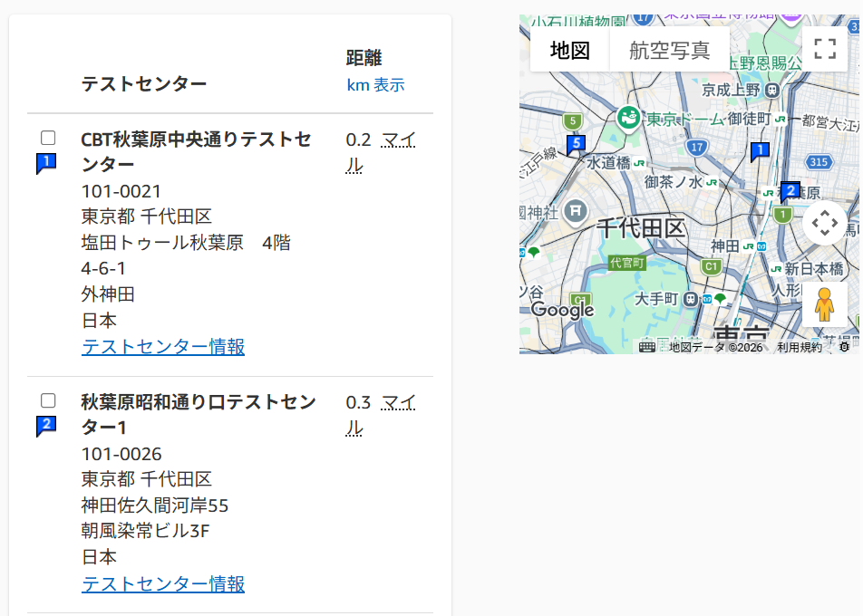Open 利用規約 link on map

pyautogui.click(x=800, y=347)
